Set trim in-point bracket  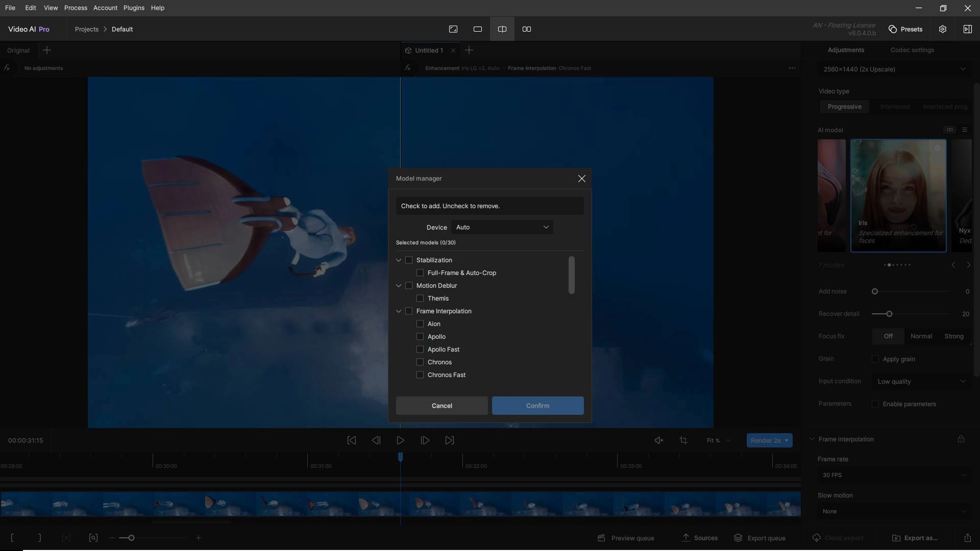point(12,538)
